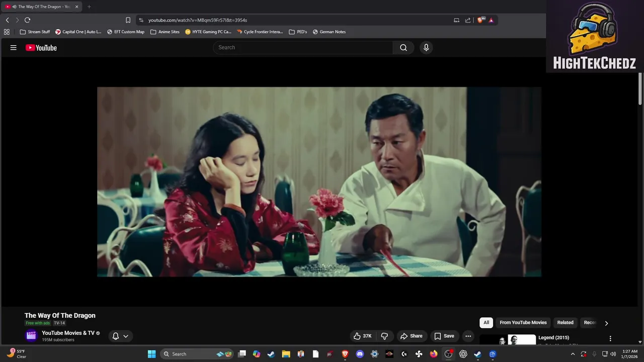
Task: Open more actions three-dot button
Action: tap(468, 336)
